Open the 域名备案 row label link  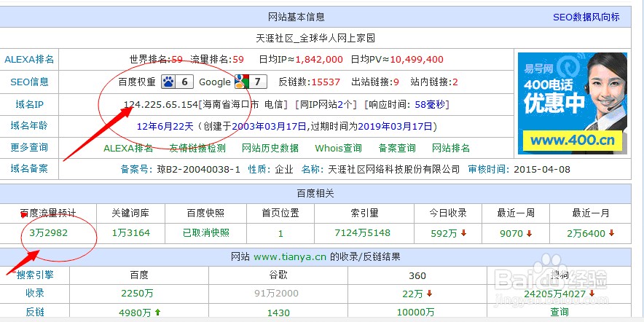(29, 168)
